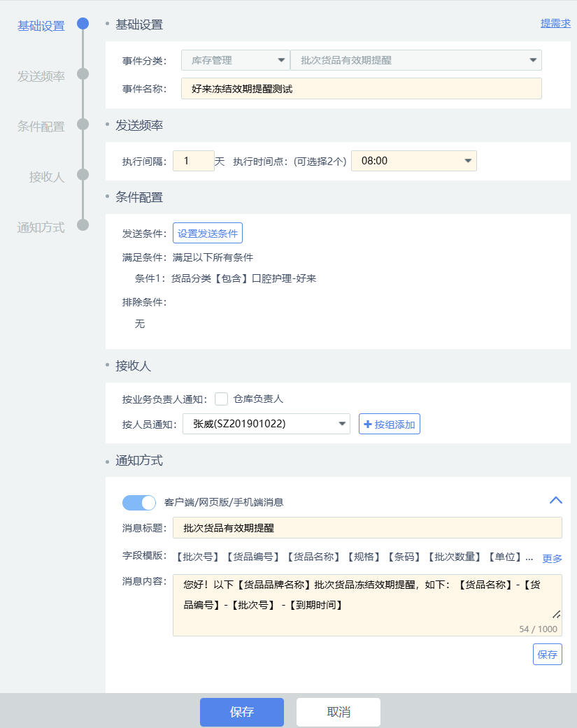This screenshot has width=577, height=728.
Task: Insert the 【规格】 field template
Action: click(x=364, y=557)
